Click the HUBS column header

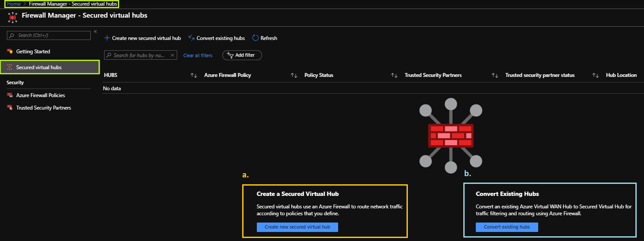pos(111,75)
